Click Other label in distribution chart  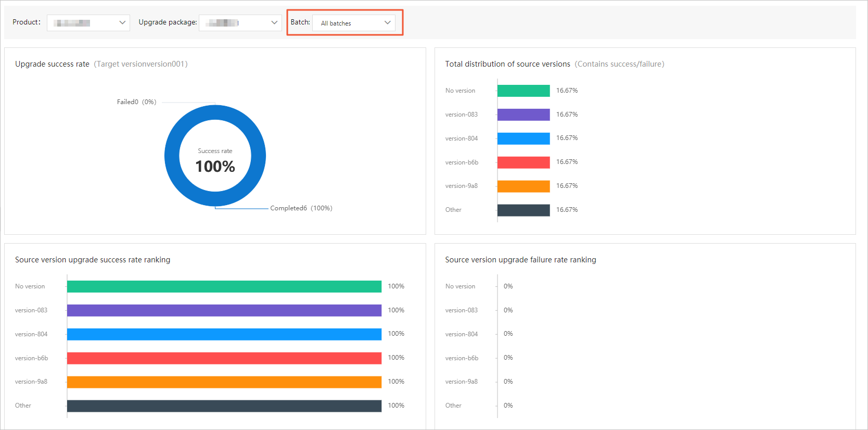point(453,210)
